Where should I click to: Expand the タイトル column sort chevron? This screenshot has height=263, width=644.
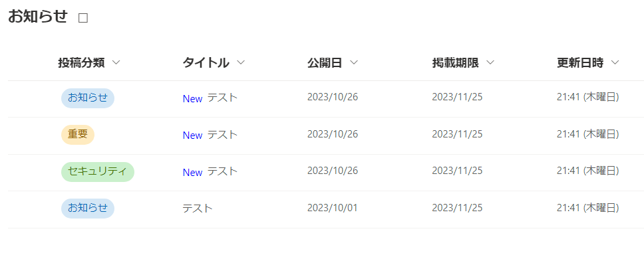click(241, 63)
